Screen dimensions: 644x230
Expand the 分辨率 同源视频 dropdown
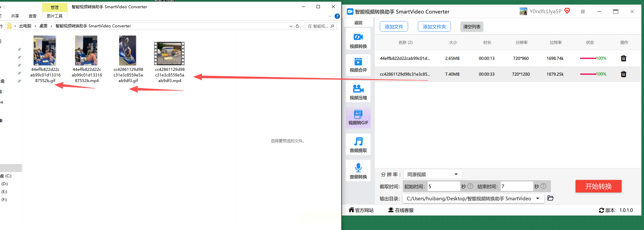433,174
